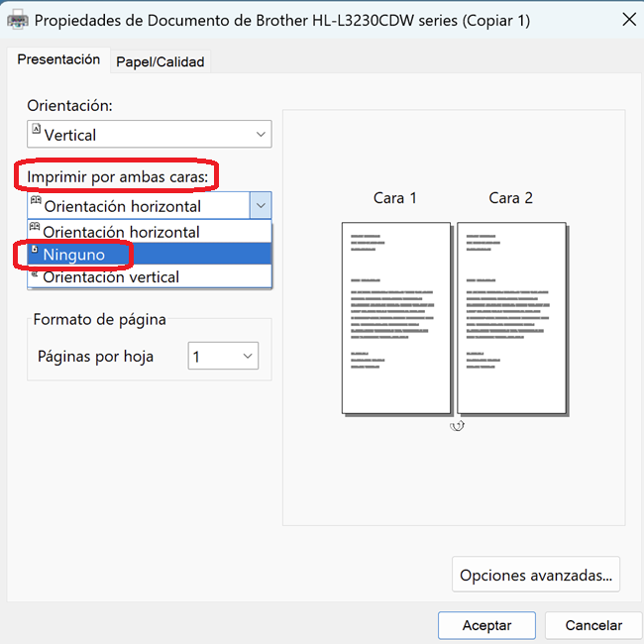Click the page icon beside the "Ninguno" option
The image size is (644, 644).
[36, 251]
